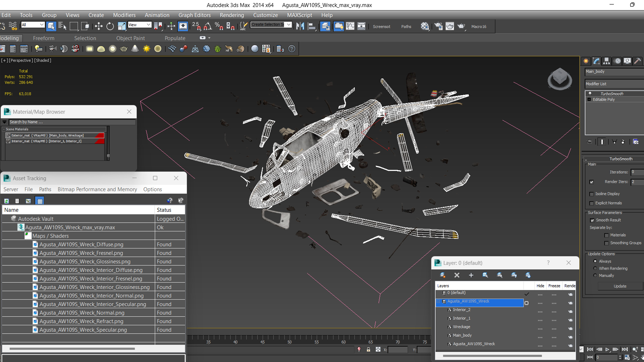Select the Manually update option
This screenshot has width=644, height=362.
[x=595, y=275]
